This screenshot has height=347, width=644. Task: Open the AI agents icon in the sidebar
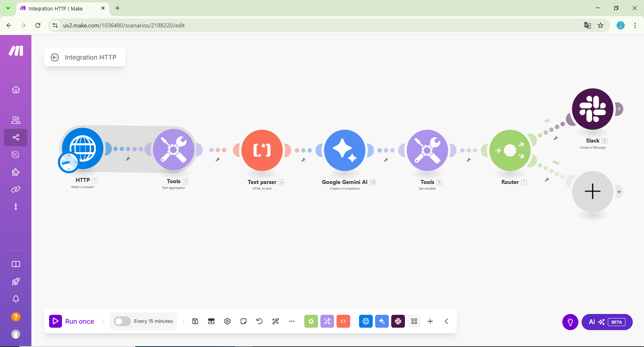point(16,155)
